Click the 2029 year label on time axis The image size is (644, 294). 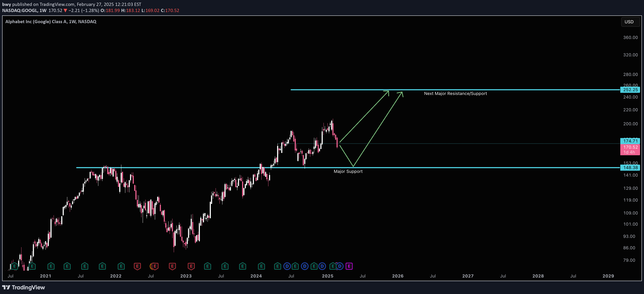click(608, 276)
